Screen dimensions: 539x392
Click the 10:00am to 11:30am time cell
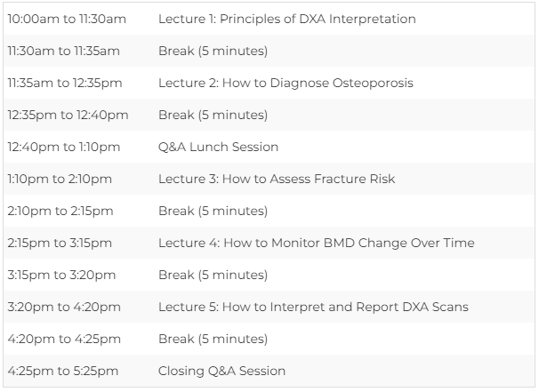pyautogui.click(x=67, y=19)
